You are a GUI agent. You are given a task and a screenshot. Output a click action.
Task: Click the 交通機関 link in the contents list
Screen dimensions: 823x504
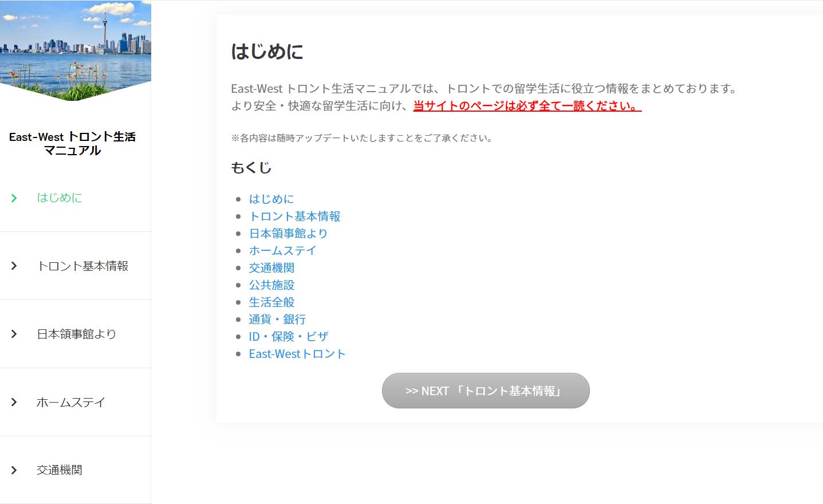pos(271,267)
